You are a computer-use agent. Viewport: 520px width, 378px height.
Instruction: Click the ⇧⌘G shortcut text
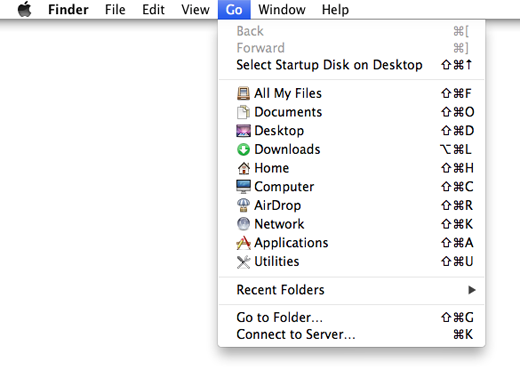[457, 317]
